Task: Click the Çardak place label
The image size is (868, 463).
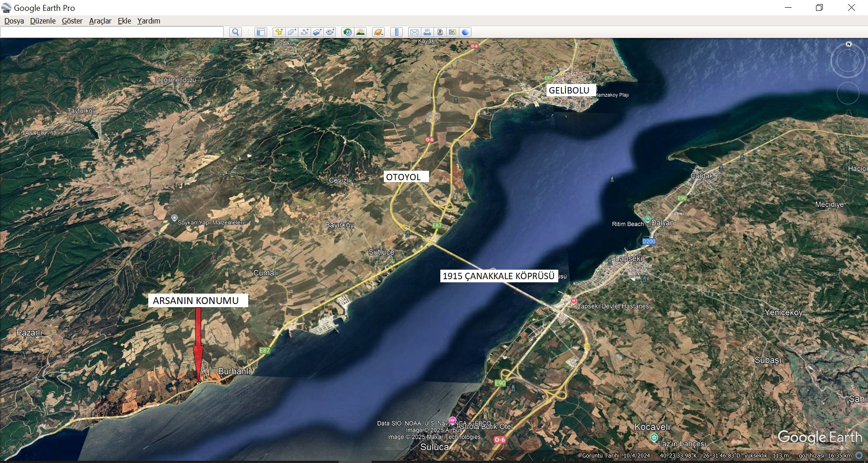Action: [702, 176]
